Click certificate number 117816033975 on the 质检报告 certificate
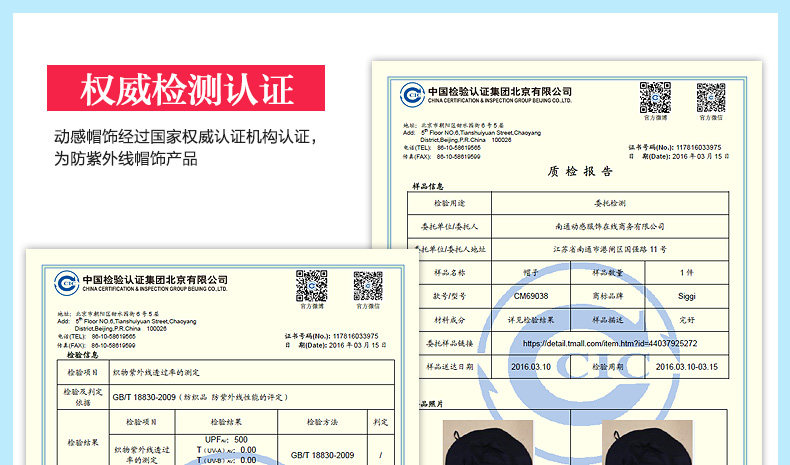 point(698,148)
